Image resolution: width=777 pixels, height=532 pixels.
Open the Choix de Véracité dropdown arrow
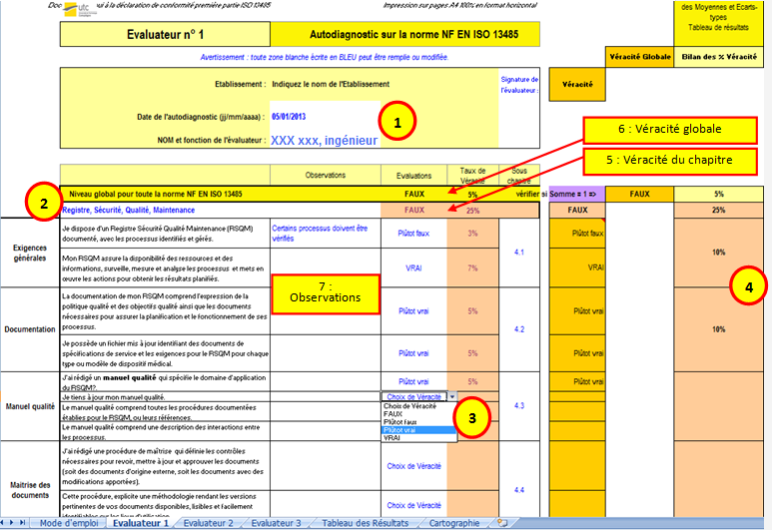[450, 397]
